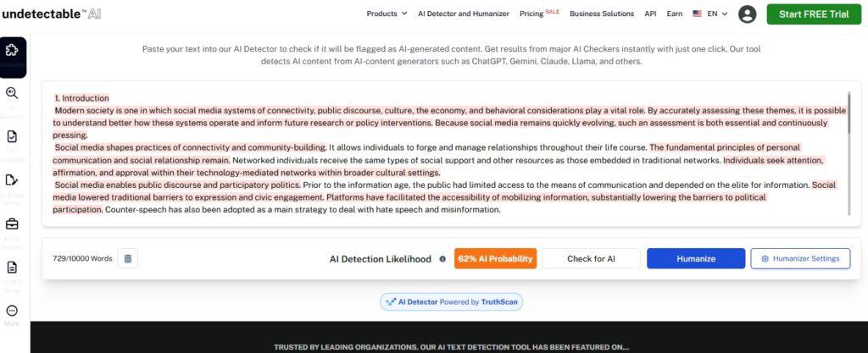
Task: Open the puzzle-piece sidebar icon
Action: [12, 50]
